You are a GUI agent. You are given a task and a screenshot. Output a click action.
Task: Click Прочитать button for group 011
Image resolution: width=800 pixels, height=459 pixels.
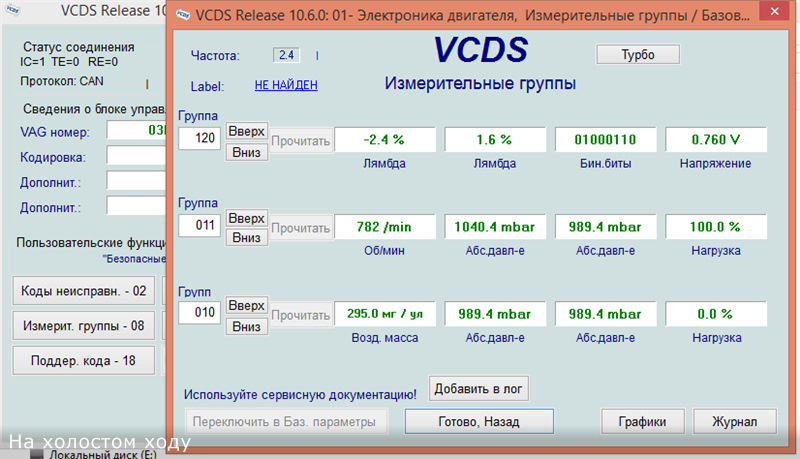pos(301,227)
